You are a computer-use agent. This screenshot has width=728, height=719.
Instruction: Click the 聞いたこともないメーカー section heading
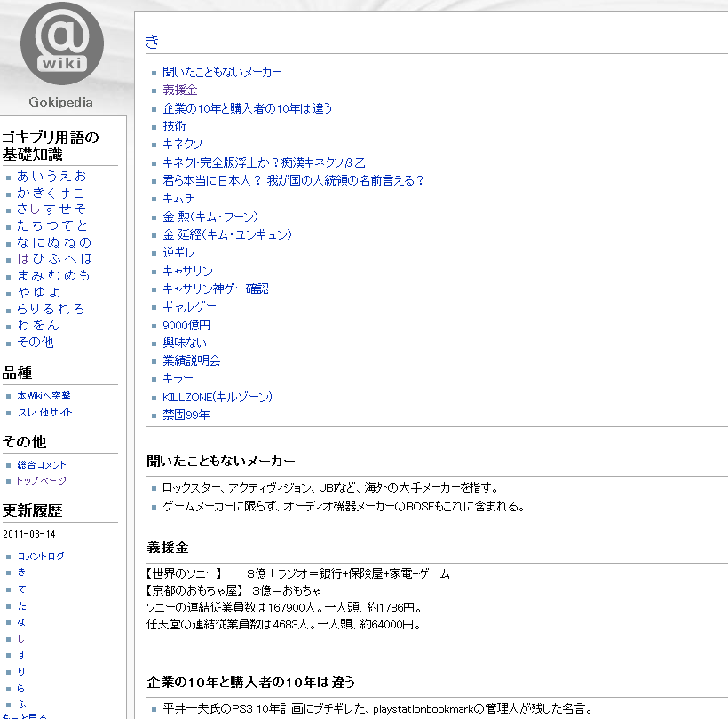(x=220, y=461)
